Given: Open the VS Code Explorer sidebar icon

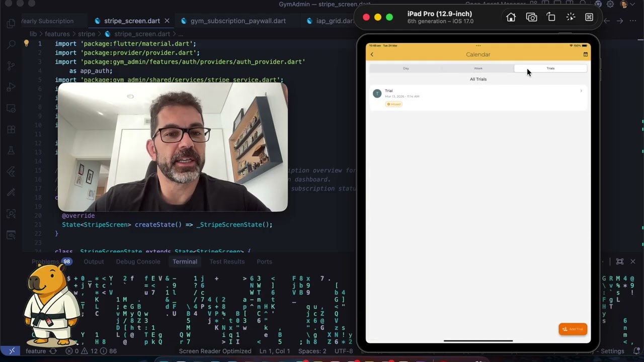Looking at the screenshot, I should click(11, 23).
